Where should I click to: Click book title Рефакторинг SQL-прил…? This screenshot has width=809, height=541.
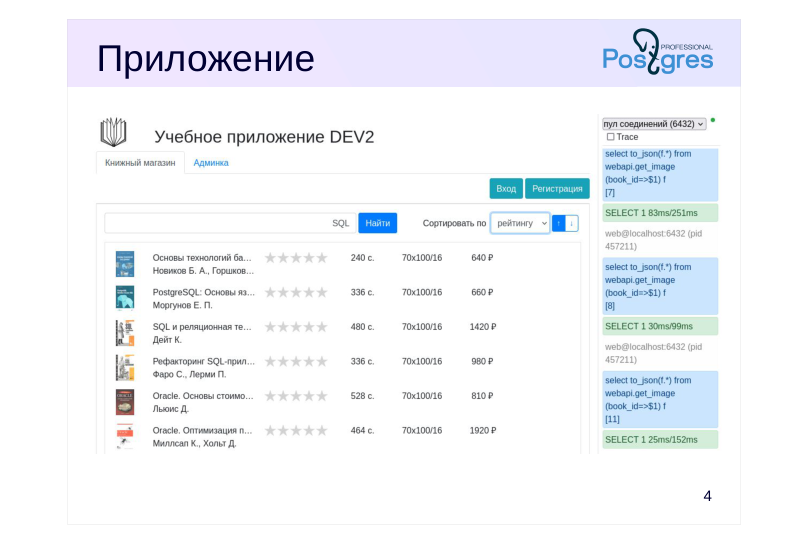point(203,362)
